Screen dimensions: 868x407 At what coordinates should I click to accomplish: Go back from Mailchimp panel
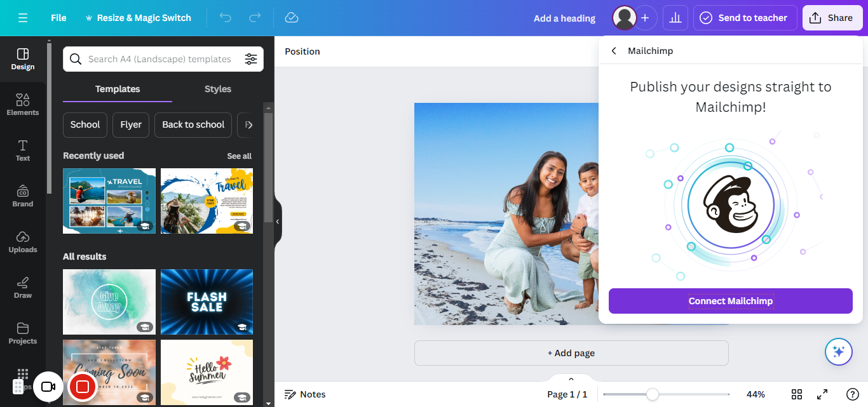pyautogui.click(x=614, y=51)
